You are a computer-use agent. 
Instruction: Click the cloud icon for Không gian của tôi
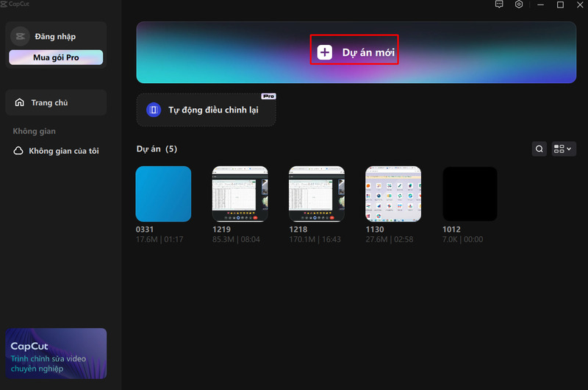pyautogui.click(x=19, y=151)
